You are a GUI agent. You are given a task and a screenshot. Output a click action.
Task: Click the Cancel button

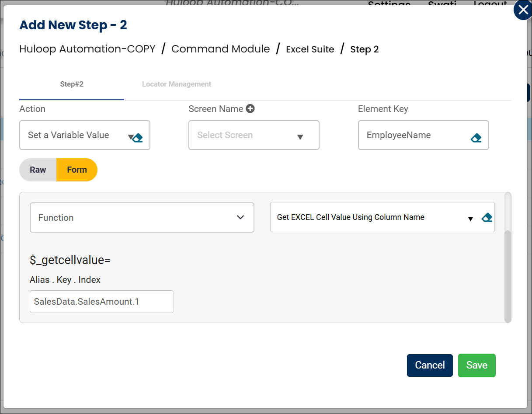(x=429, y=365)
